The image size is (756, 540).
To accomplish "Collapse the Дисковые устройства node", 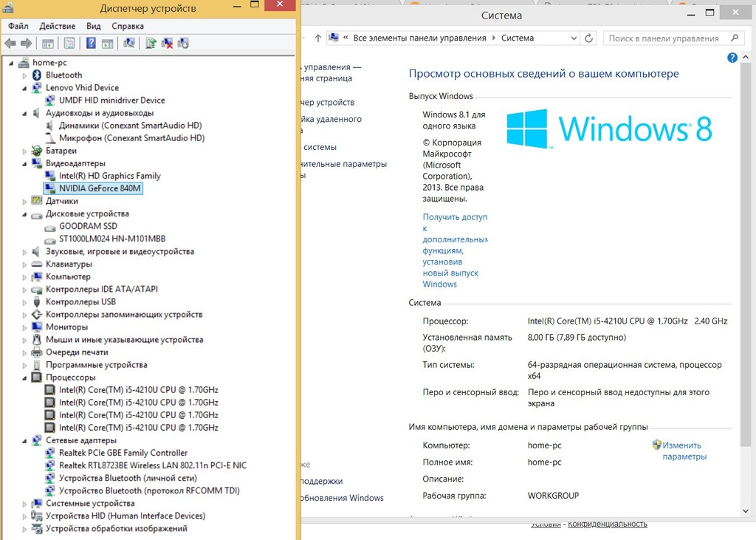I will (24, 214).
